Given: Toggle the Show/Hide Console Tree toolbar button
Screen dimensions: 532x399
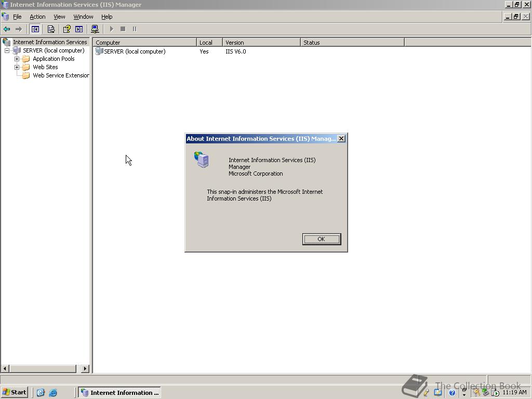Looking at the screenshot, I should (x=35, y=29).
